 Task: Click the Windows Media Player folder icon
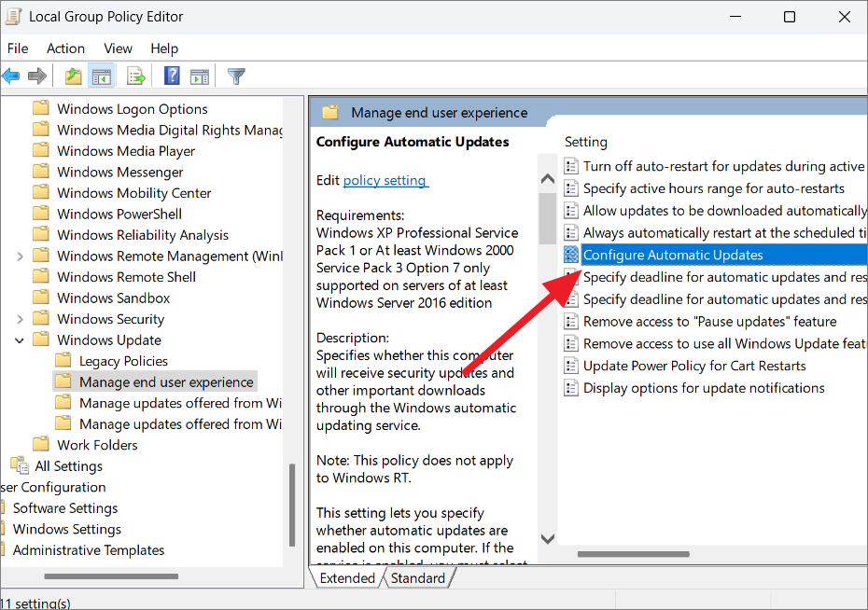click(40, 150)
